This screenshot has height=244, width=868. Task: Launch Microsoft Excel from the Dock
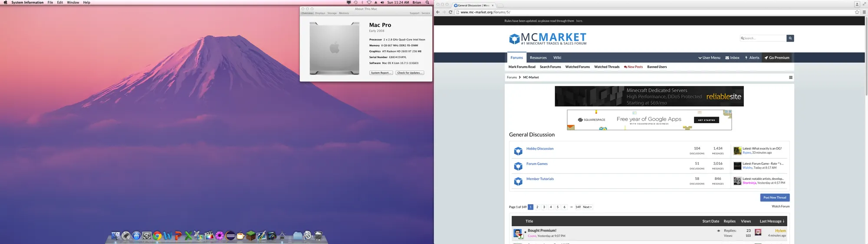(x=188, y=236)
